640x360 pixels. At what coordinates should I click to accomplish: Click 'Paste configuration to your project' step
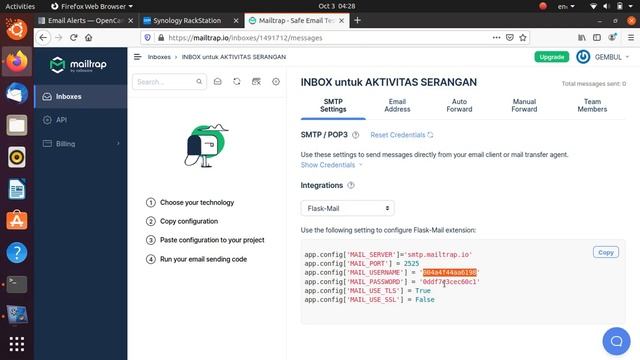click(x=212, y=240)
